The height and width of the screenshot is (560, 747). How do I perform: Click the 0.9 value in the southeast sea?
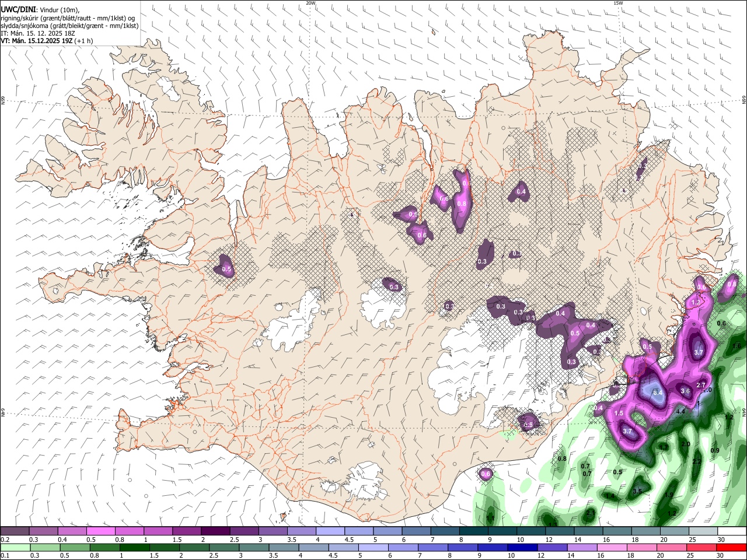pyautogui.click(x=715, y=450)
